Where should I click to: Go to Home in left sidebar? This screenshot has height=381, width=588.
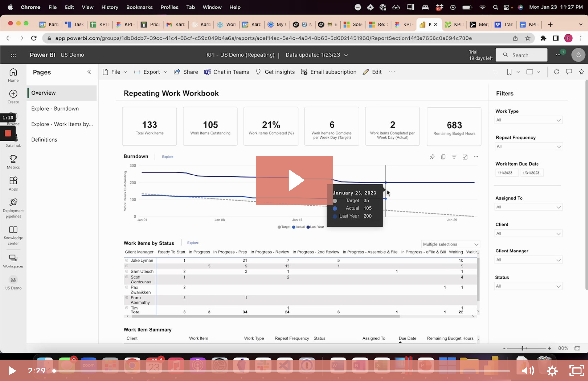pyautogui.click(x=13, y=75)
